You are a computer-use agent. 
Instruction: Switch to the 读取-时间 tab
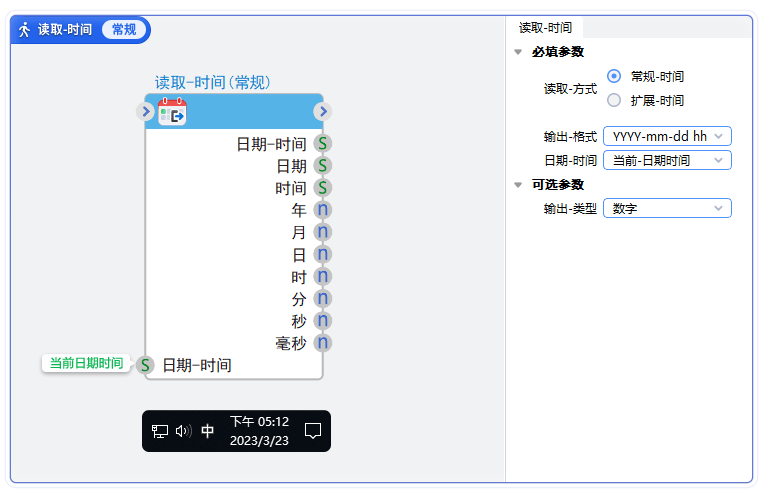coord(545,28)
